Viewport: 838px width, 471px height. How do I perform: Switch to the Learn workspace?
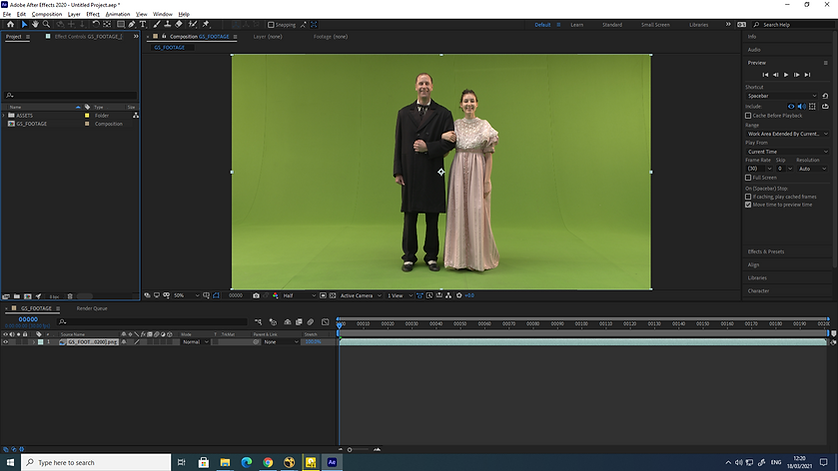[x=576, y=25]
